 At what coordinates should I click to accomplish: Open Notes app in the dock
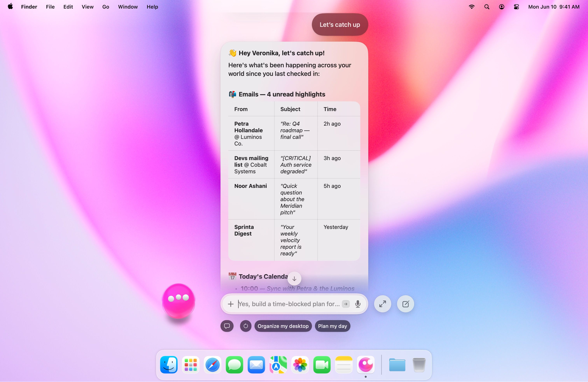344,365
